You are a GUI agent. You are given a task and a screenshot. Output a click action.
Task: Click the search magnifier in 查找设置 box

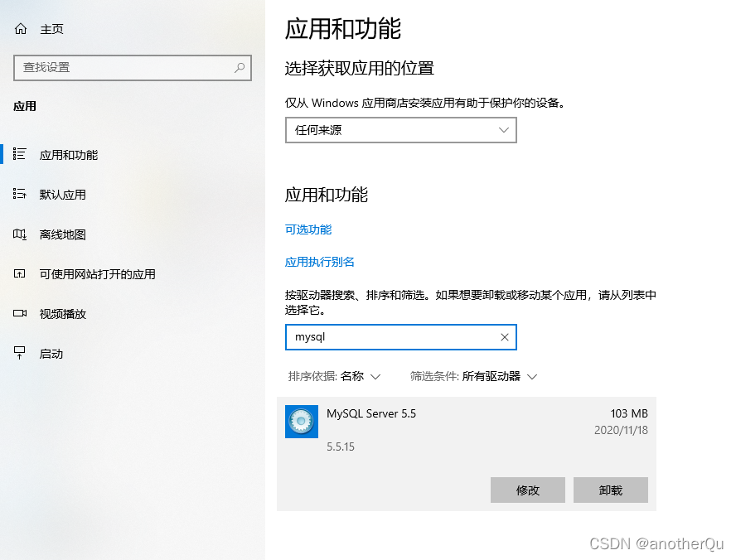[x=240, y=68]
